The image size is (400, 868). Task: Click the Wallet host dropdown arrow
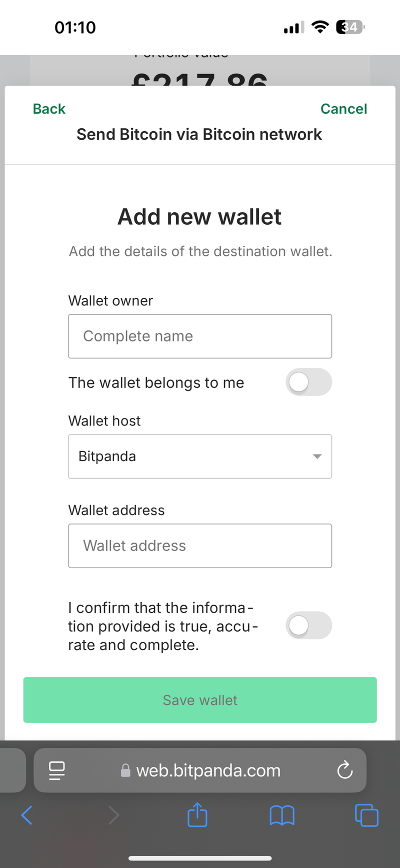[x=316, y=457]
